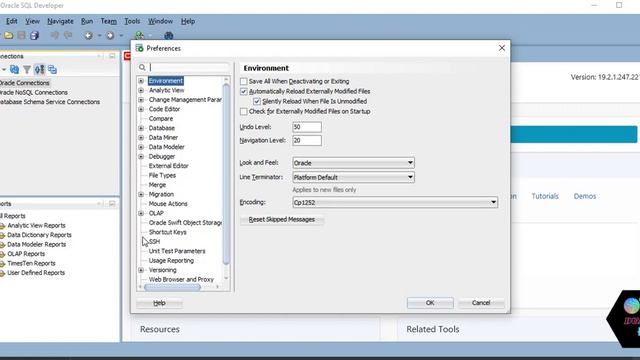This screenshot has width=640, height=360.
Task: Open the Navigate menu
Action: (60, 21)
